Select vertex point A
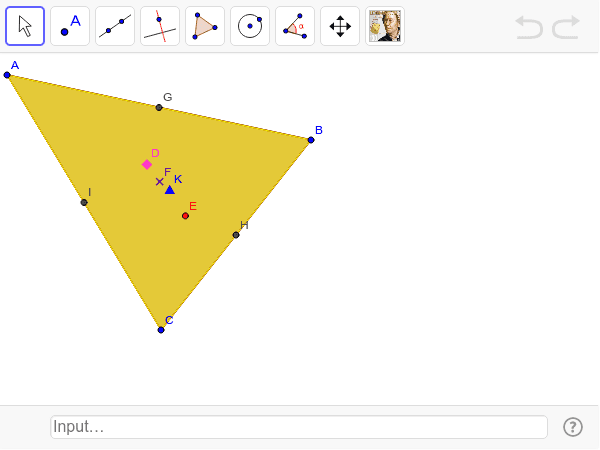The image size is (600, 450). (x=7, y=75)
